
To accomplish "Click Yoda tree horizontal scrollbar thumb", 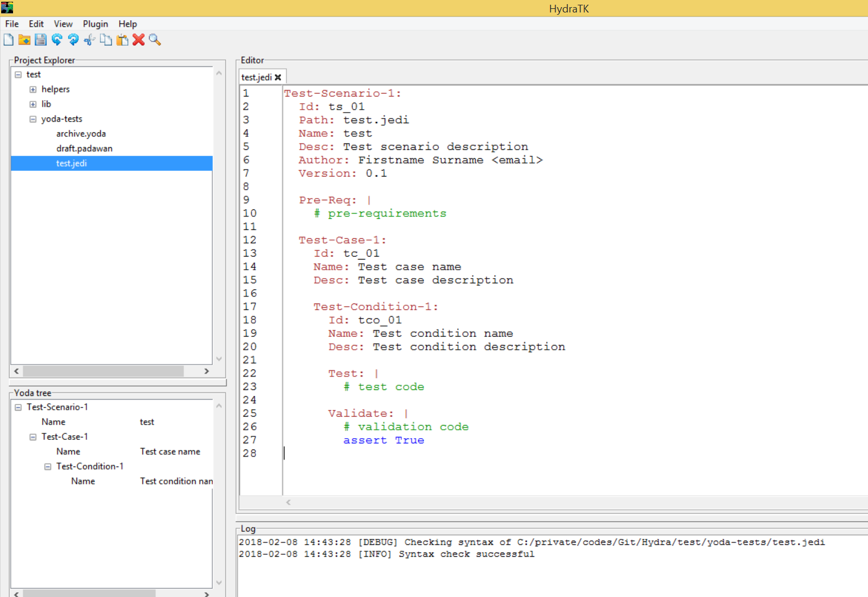I will point(89,593).
